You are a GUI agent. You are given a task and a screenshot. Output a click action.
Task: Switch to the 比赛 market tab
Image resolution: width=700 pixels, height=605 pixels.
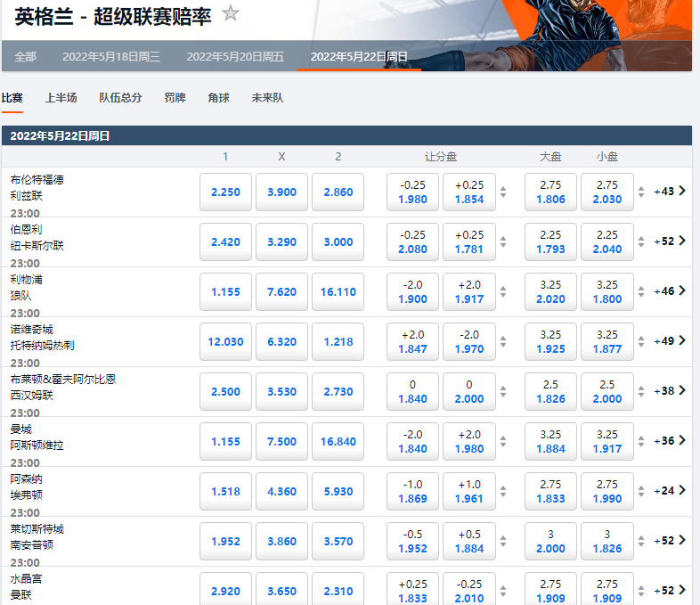(x=12, y=98)
